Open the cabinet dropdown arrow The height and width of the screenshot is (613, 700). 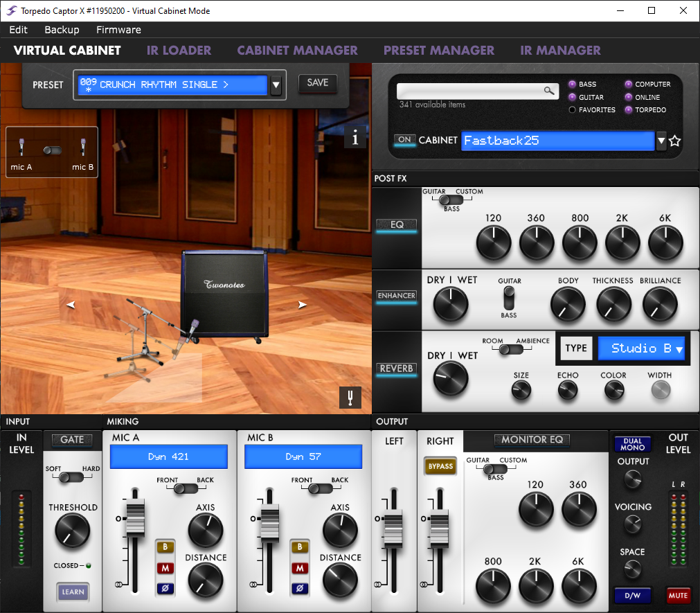point(662,141)
